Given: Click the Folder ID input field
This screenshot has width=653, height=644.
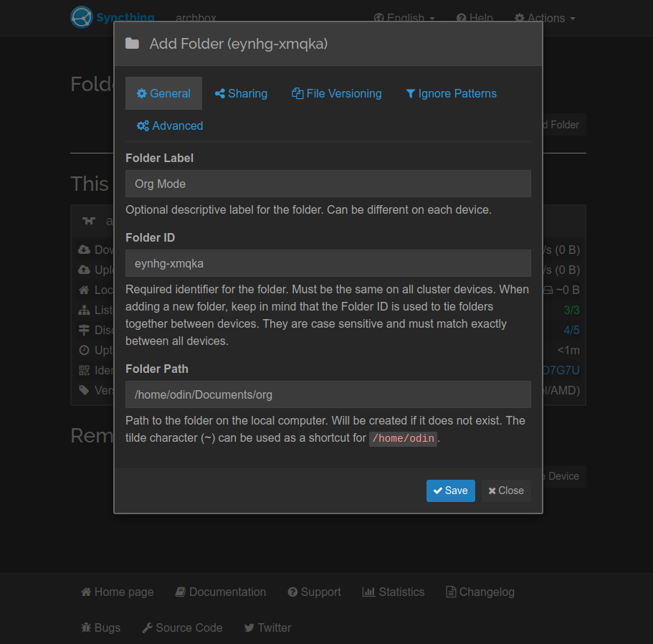Looking at the screenshot, I should click(328, 263).
